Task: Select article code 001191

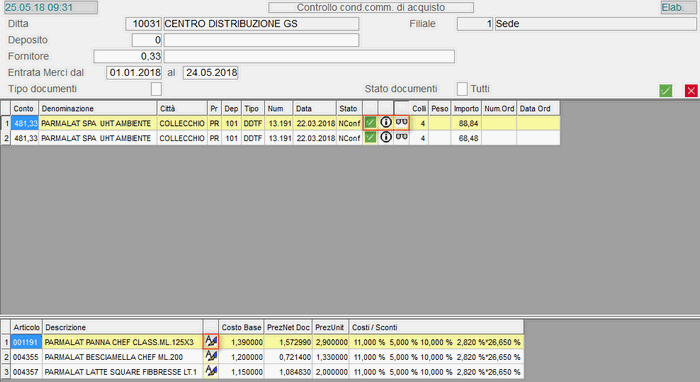Action: pyautogui.click(x=26, y=342)
